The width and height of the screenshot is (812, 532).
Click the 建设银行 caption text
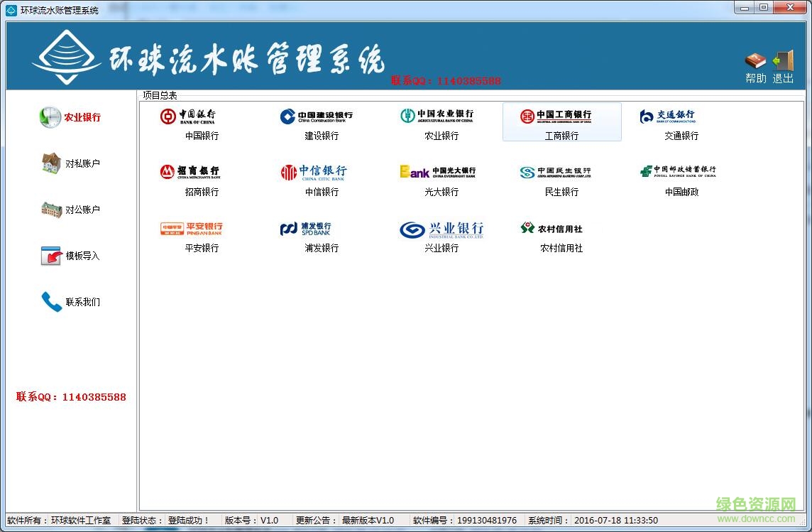point(322,136)
